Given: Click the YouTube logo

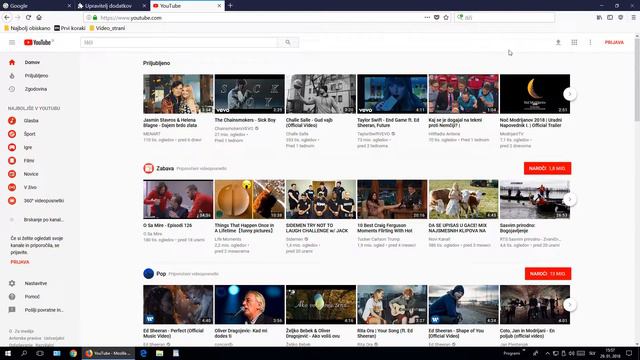Looking at the screenshot, I should point(38,42).
